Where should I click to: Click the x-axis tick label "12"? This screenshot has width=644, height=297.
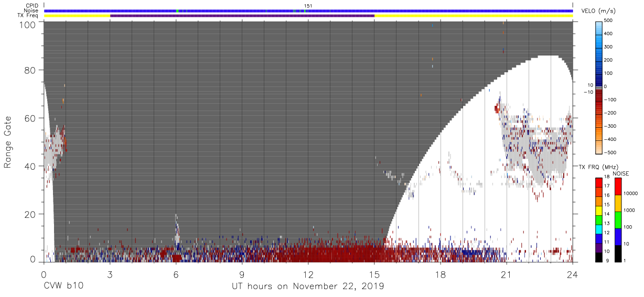308,274
